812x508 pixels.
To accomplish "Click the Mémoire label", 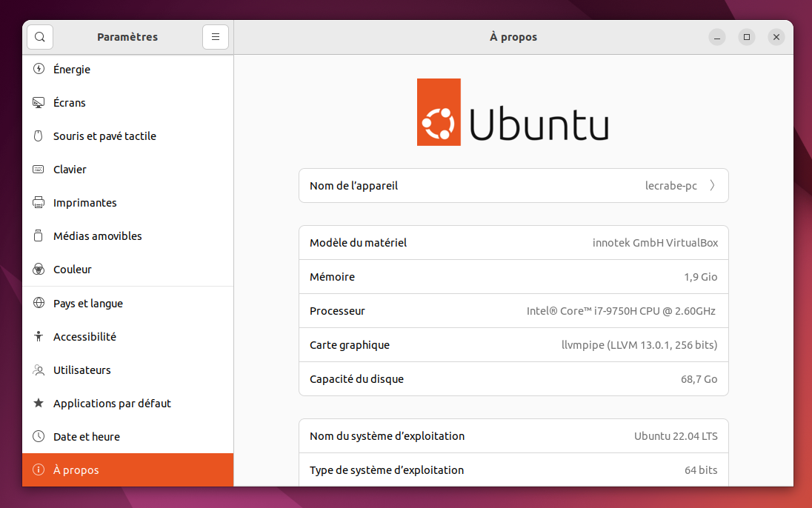I will pos(332,276).
